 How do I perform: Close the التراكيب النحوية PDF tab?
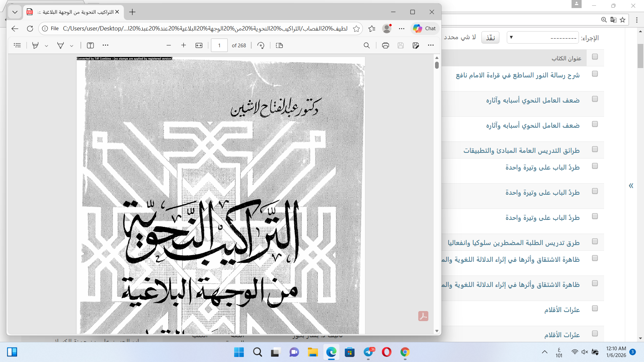(117, 12)
